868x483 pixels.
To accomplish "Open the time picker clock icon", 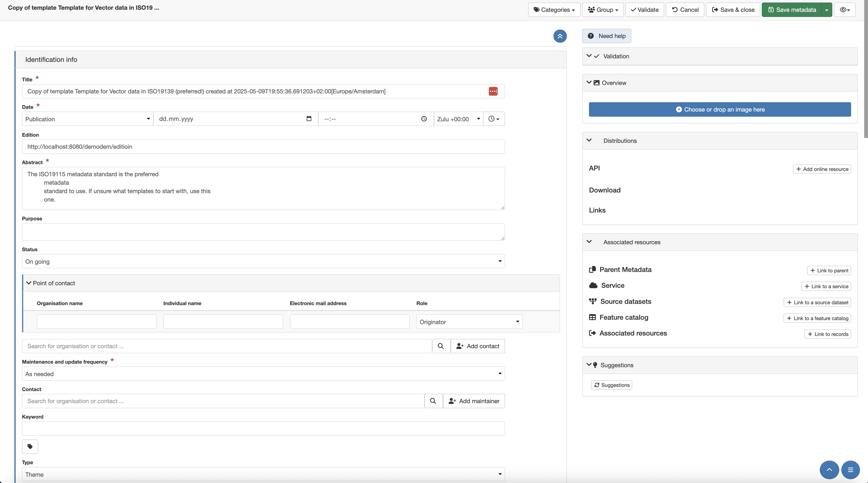I will click(x=424, y=119).
